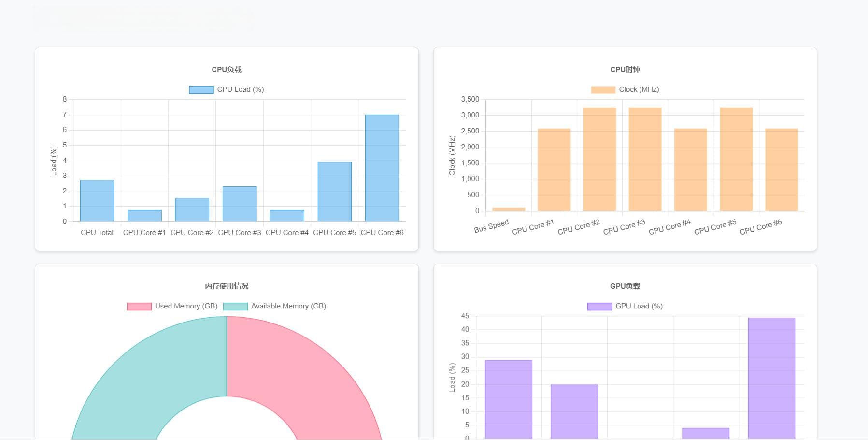This screenshot has height=440, width=868.
Task: Click the CPU Core #5 clock bar
Action: [736, 159]
